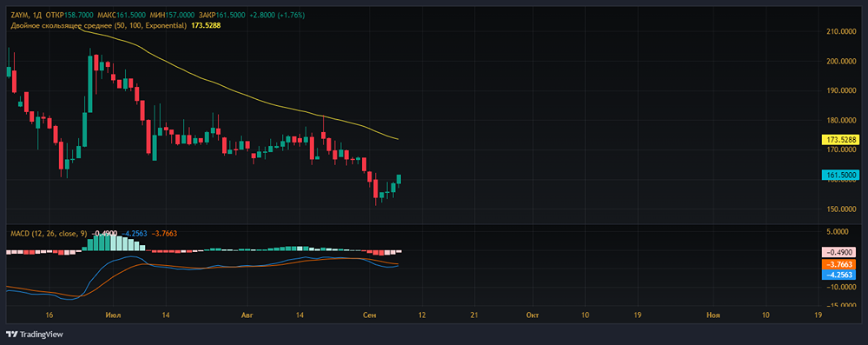Click the Авг month label on time axis

tap(247, 315)
